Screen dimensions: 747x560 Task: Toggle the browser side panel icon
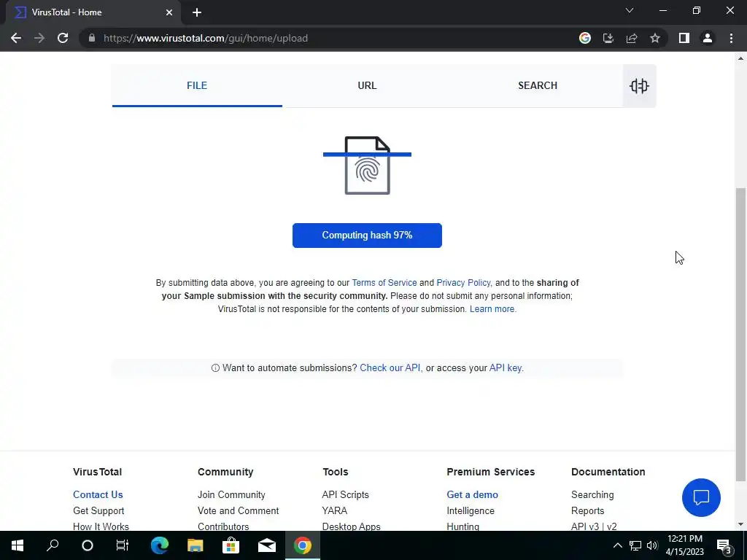(684, 38)
